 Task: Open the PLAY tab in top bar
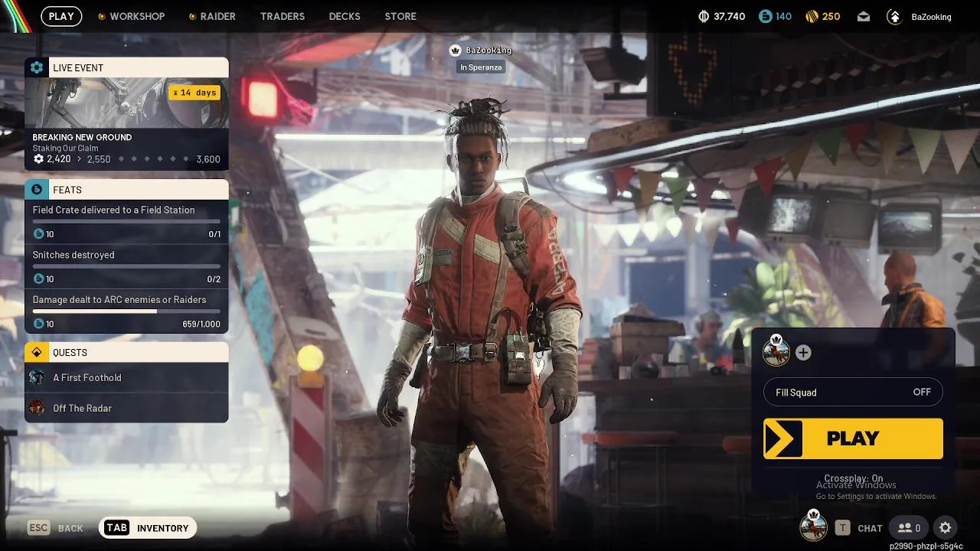coord(61,16)
